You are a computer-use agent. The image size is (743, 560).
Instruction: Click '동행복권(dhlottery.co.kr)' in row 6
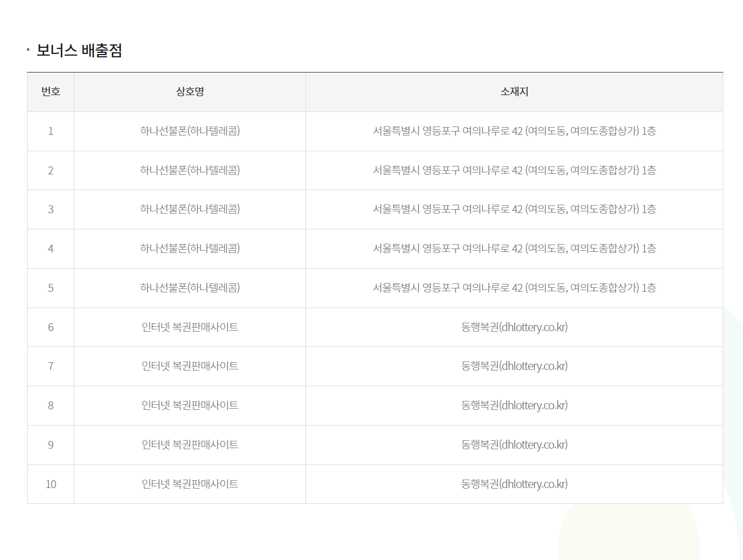click(515, 327)
